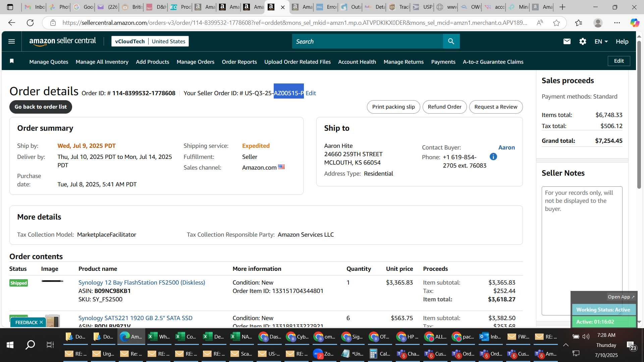This screenshot has height=362, width=644.
Task: Go to Manage Orders
Action: coord(196,62)
